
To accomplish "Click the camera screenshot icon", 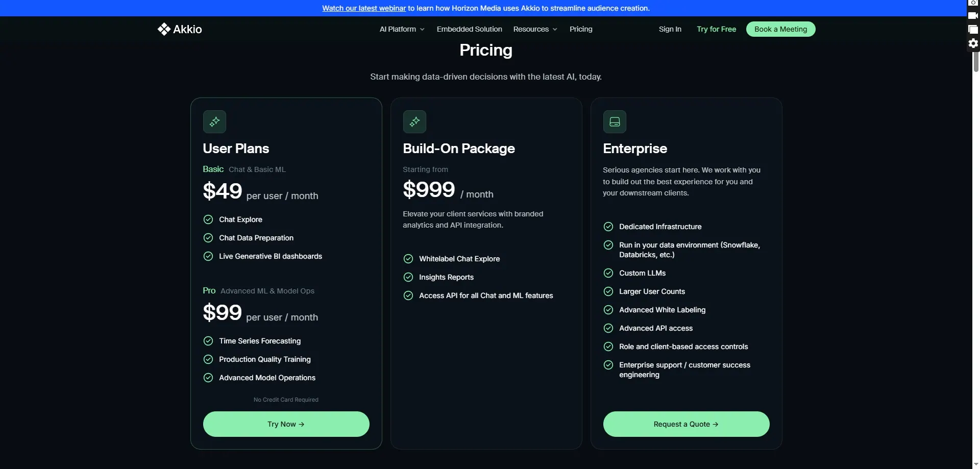I will click(x=973, y=3).
